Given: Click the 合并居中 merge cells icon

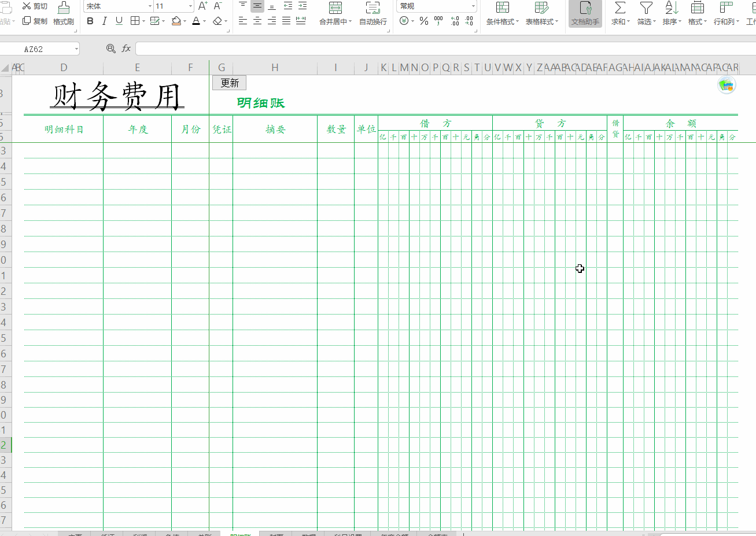Looking at the screenshot, I should pyautogui.click(x=335, y=8).
